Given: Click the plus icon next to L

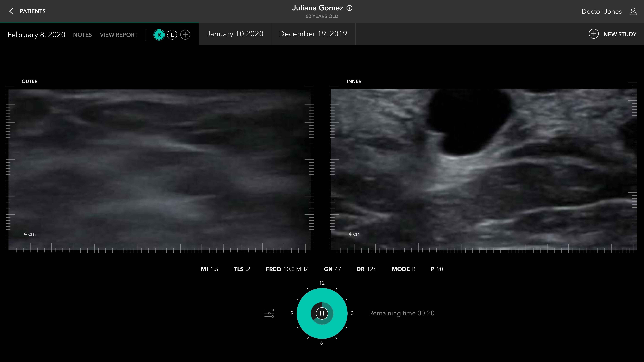Looking at the screenshot, I should click(x=185, y=35).
